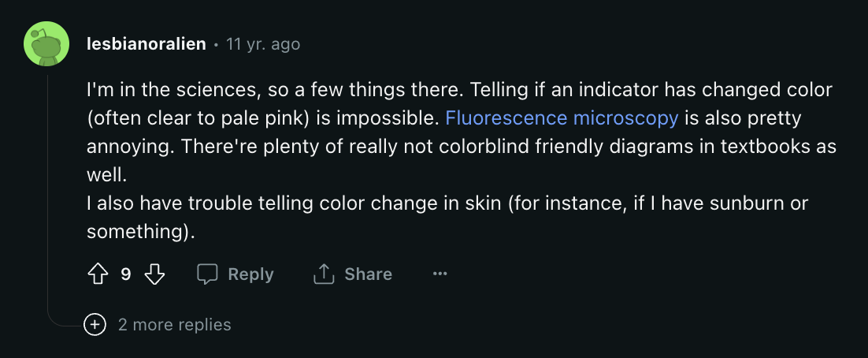The image size is (868, 358).
Task: Open the green Snoo avatar profile
Action: coord(46,44)
